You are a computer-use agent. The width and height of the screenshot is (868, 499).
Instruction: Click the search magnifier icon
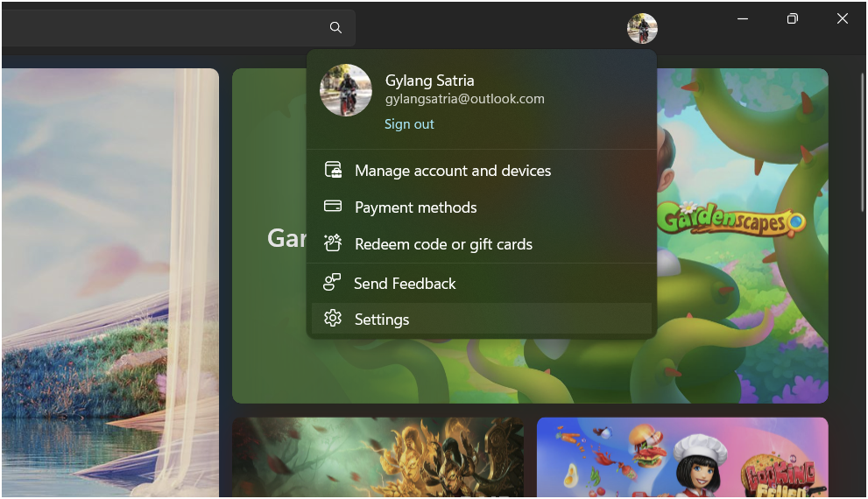pyautogui.click(x=335, y=28)
